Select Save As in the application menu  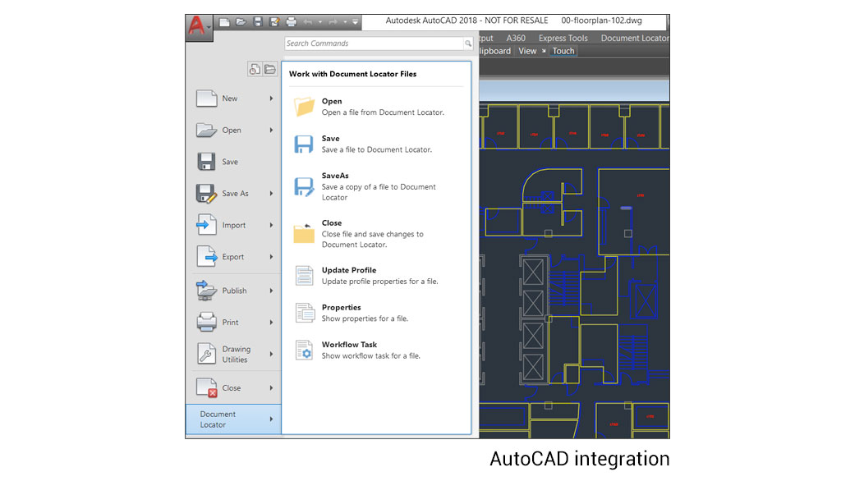click(x=234, y=194)
